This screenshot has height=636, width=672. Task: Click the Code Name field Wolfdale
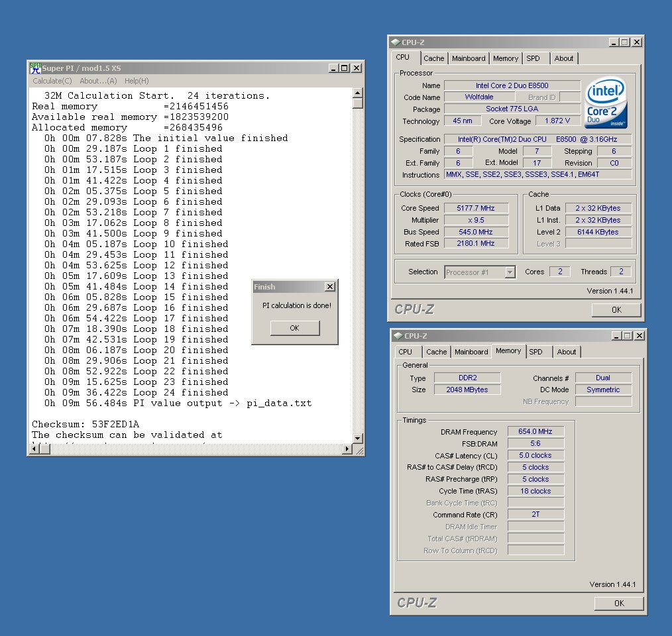(478, 97)
